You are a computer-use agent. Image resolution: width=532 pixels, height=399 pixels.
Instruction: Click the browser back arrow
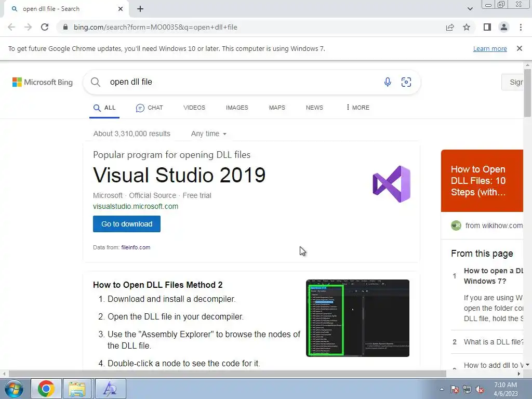[x=11, y=27]
